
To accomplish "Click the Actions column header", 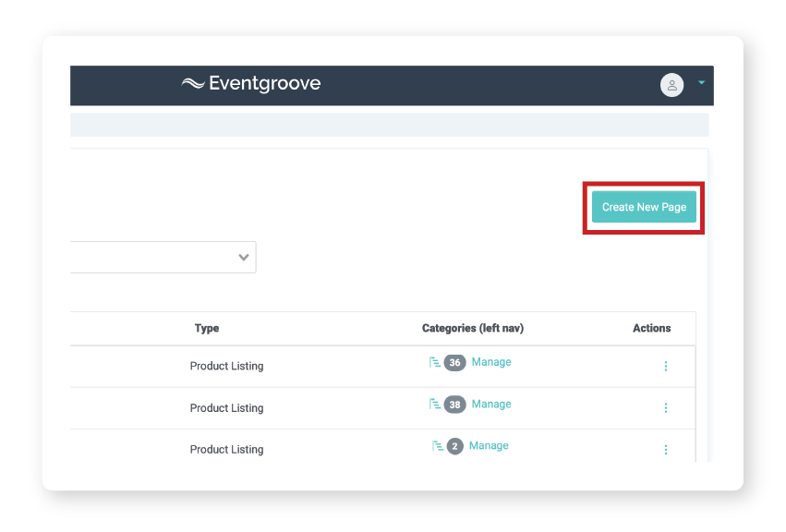I will (651, 329).
